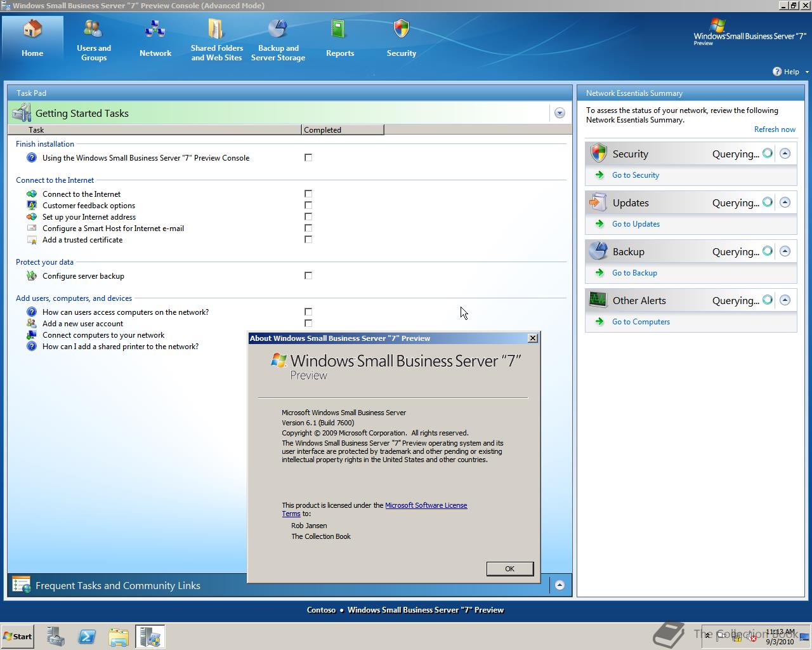The width and height of the screenshot is (812, 650).
Task: Check 'Using the Windows Small Business Server' completed box
Action: point(308,157)
